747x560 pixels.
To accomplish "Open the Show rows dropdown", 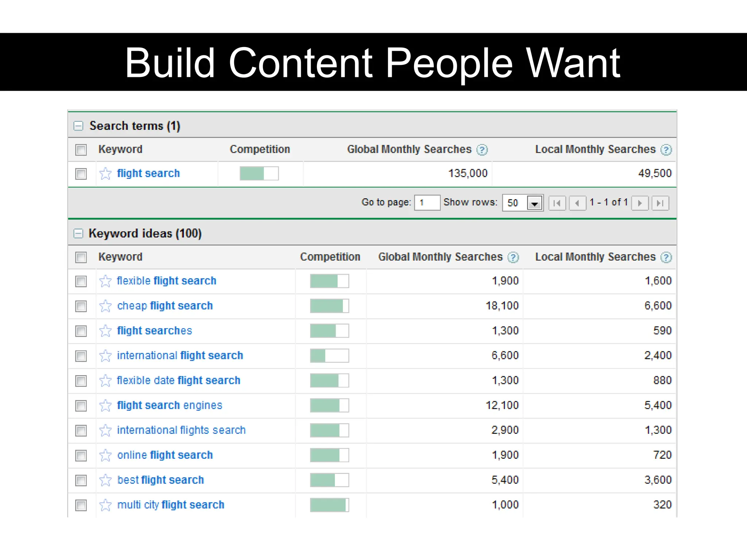I will point(523,203).
